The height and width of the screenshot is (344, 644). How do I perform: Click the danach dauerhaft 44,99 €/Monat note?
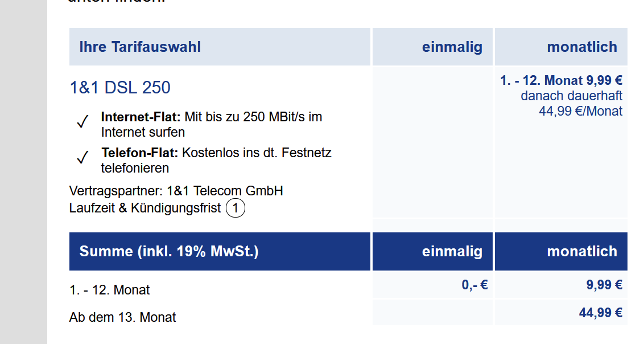tap(571, 104)
